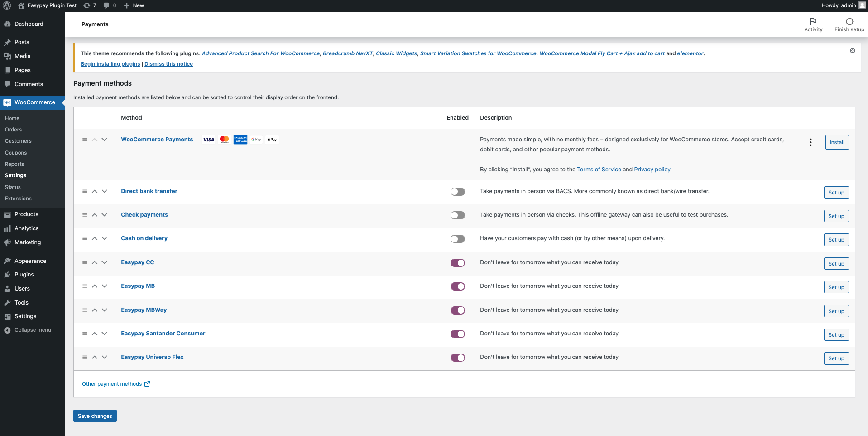
Task: Click Set up for Direct bank transfer
Action: 836,193
